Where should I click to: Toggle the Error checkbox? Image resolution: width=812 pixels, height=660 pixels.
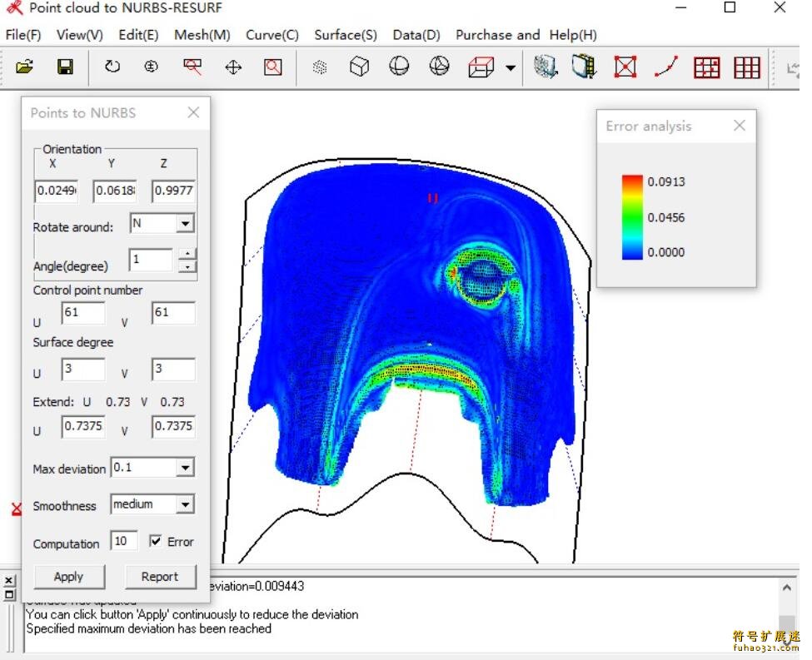pos(156,542)
